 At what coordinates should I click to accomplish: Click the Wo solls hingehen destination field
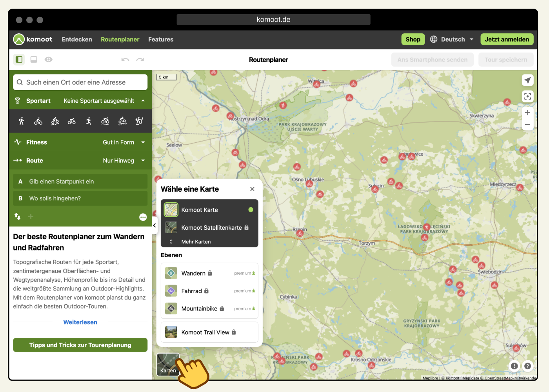(x=80, y=198)
